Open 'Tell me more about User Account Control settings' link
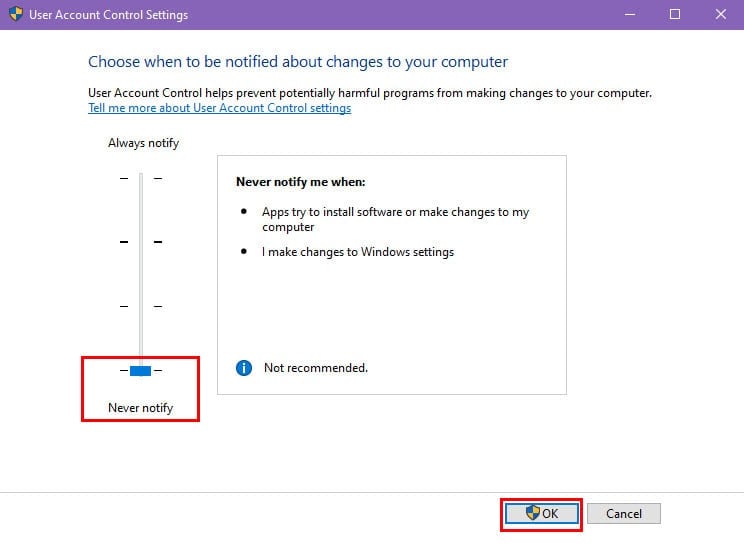 (220, 108)
